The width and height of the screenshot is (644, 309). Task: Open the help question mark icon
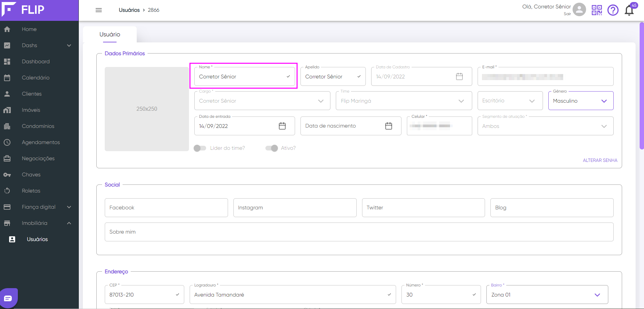pos(613,10)
